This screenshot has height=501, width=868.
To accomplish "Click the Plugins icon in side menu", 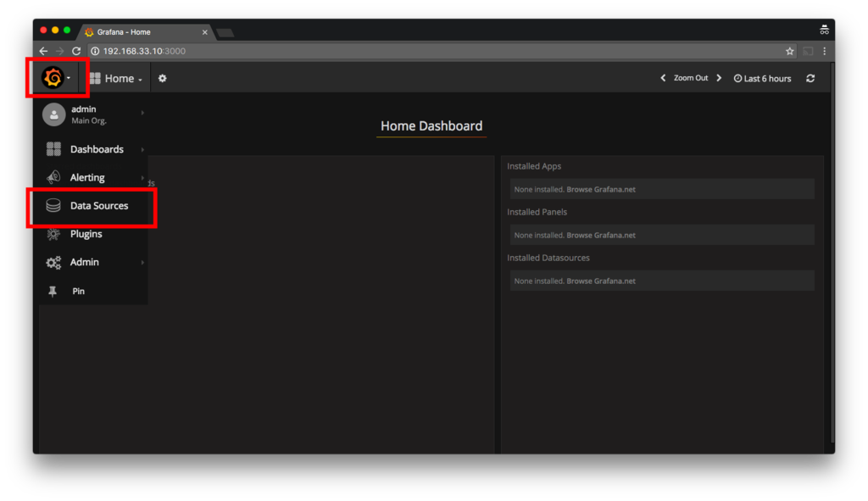I will coord(53,234).
